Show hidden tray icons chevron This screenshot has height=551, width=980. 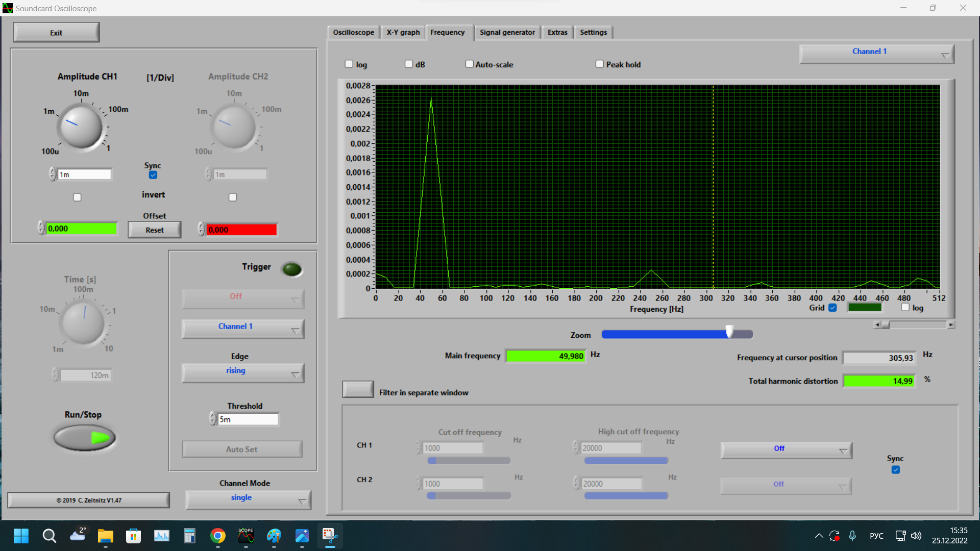pos(819,536)
